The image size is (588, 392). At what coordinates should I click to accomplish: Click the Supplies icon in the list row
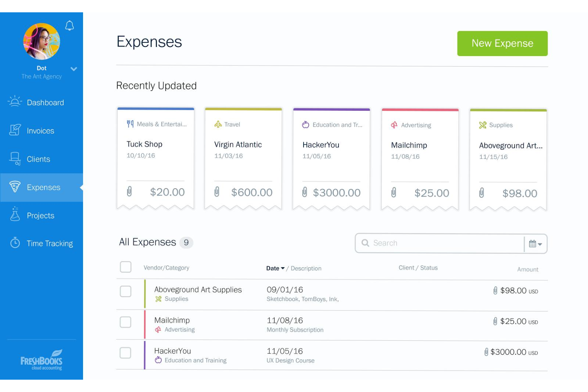coord(159,299)
